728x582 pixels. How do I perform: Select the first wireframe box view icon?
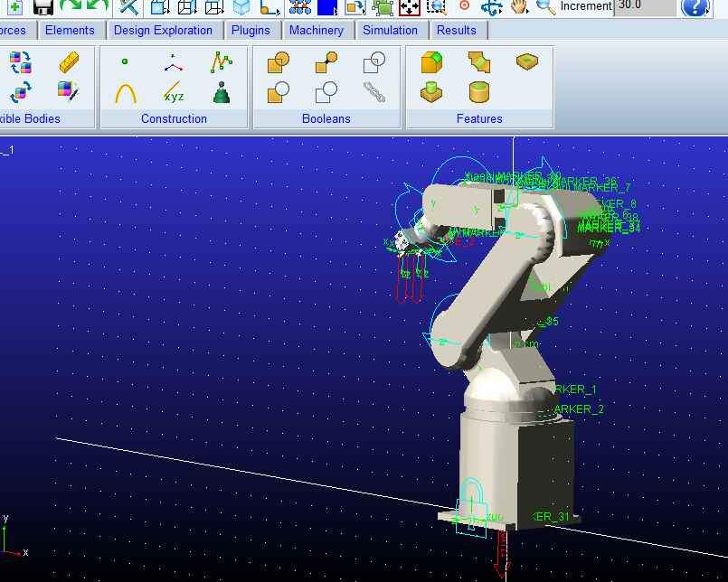coord(160,7)
